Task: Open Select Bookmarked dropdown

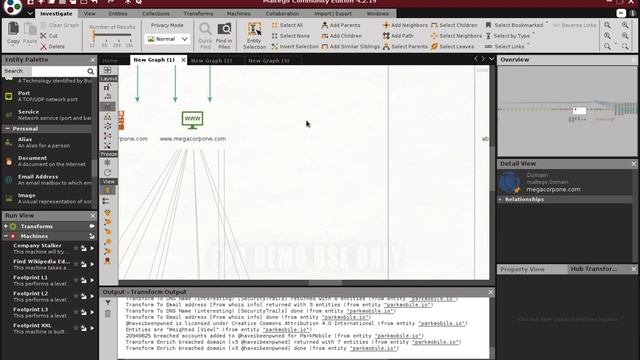Action: point(516,25)
